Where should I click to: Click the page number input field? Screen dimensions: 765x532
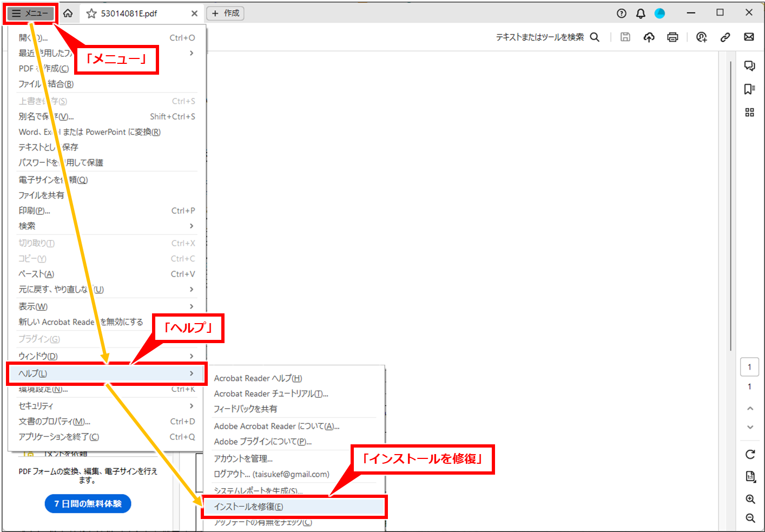(x=750, y=366)
